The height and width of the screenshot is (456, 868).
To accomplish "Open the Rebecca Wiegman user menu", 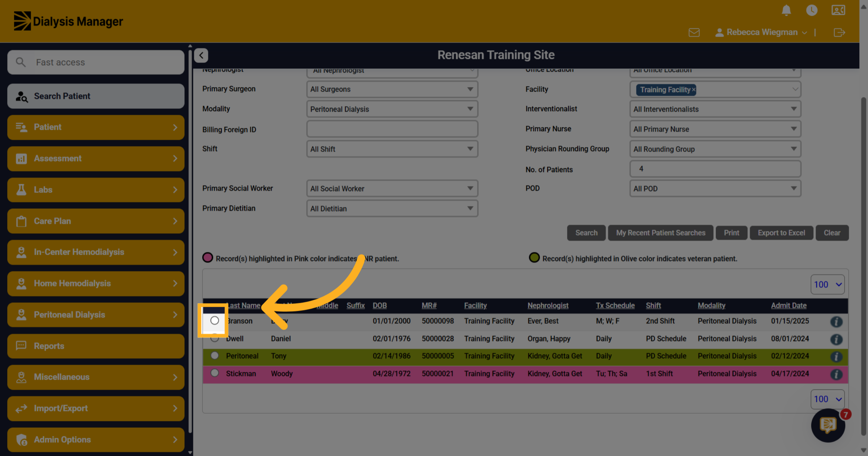I will point(761,33).
